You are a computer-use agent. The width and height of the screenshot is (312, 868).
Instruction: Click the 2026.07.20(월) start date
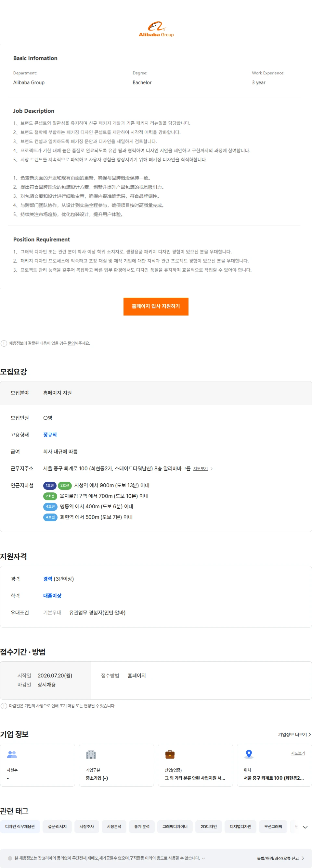click(55, 676)
